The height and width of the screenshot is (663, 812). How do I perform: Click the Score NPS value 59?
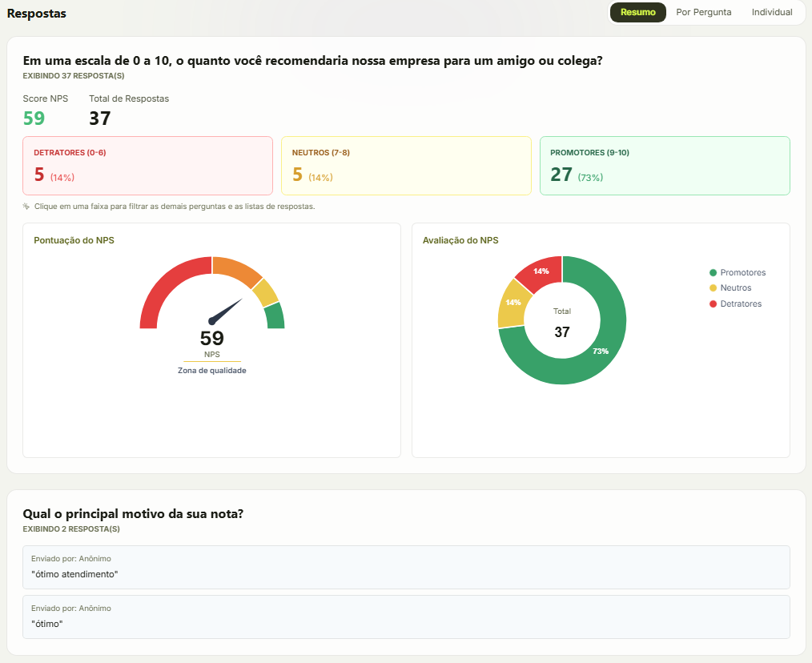click(34, 119)
